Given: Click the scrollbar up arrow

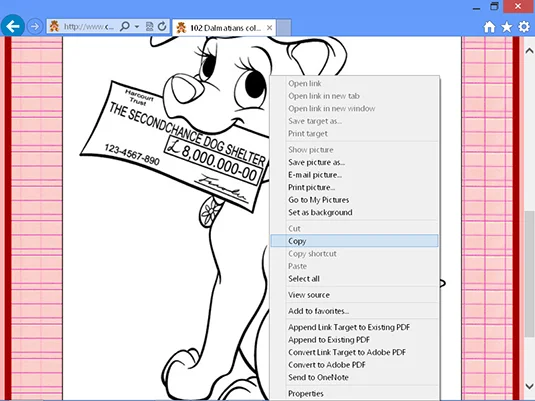Looking at the screenshot, I should 529,51.
